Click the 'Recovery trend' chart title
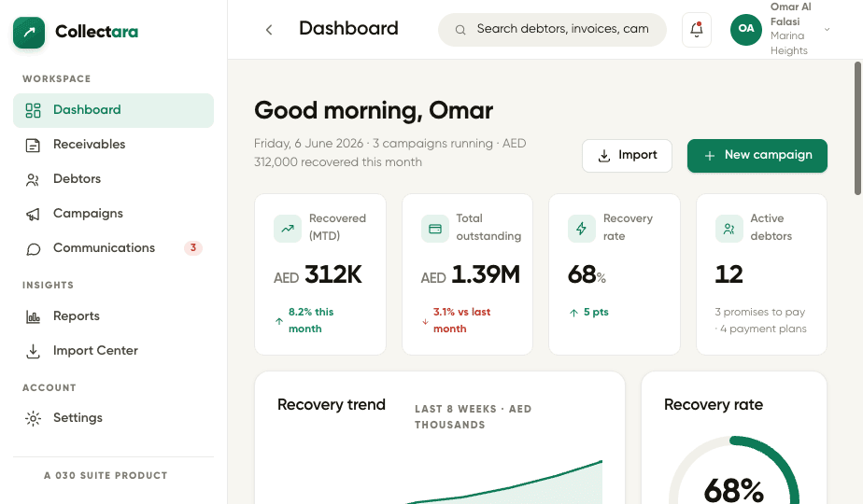Image resolution: width=863 pixels, height=504 pixels. tap(332, 404)
